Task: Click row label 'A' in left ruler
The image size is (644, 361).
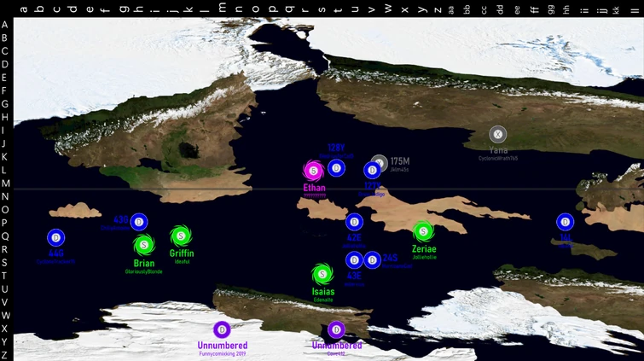Action: point(5,25)
